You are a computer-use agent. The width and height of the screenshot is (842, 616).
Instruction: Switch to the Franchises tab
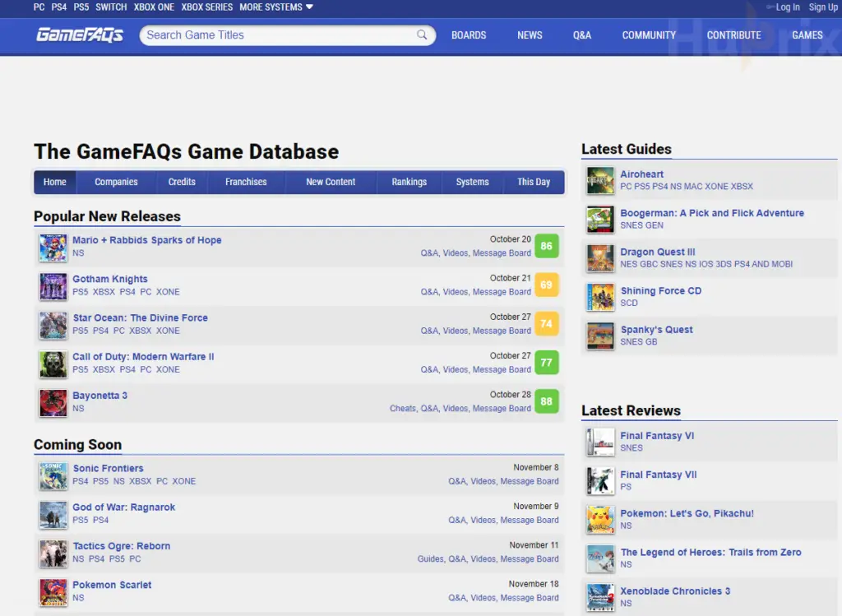(x=246, y=182)
